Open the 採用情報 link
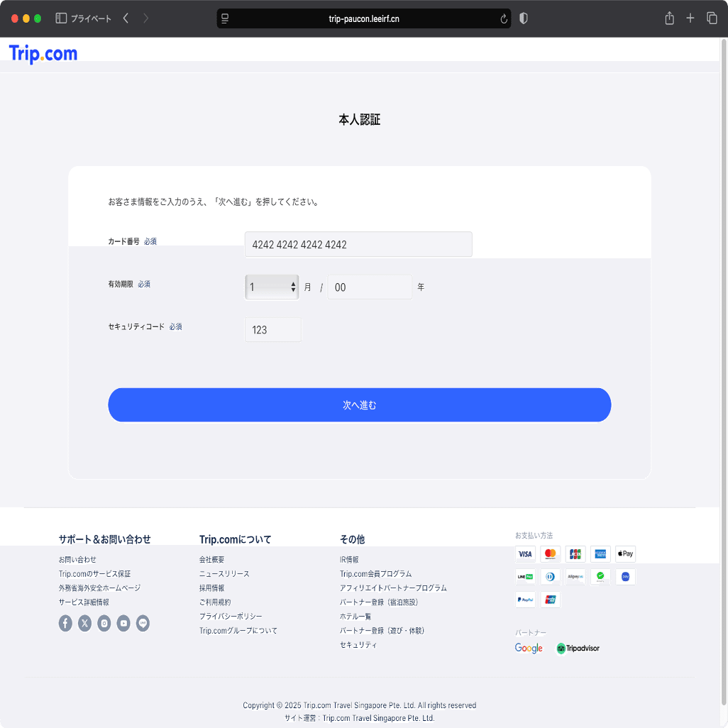 [x=211, y=588]
